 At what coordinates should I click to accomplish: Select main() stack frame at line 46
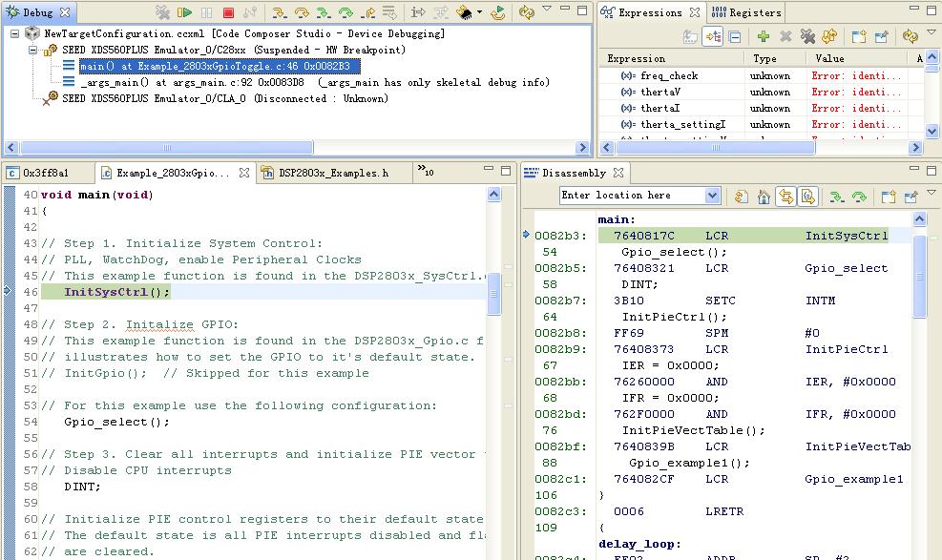pyautogui.click(x=220, y=66)
